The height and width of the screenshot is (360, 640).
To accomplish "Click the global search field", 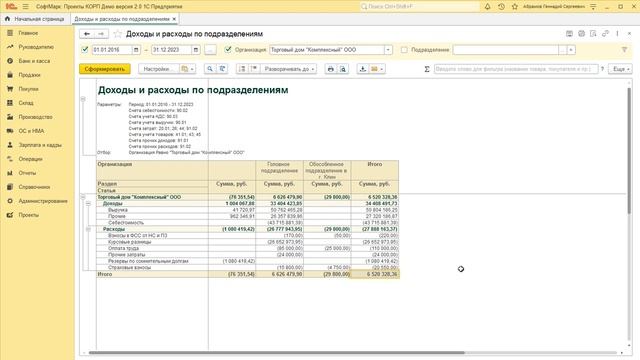I will (420, 7).
